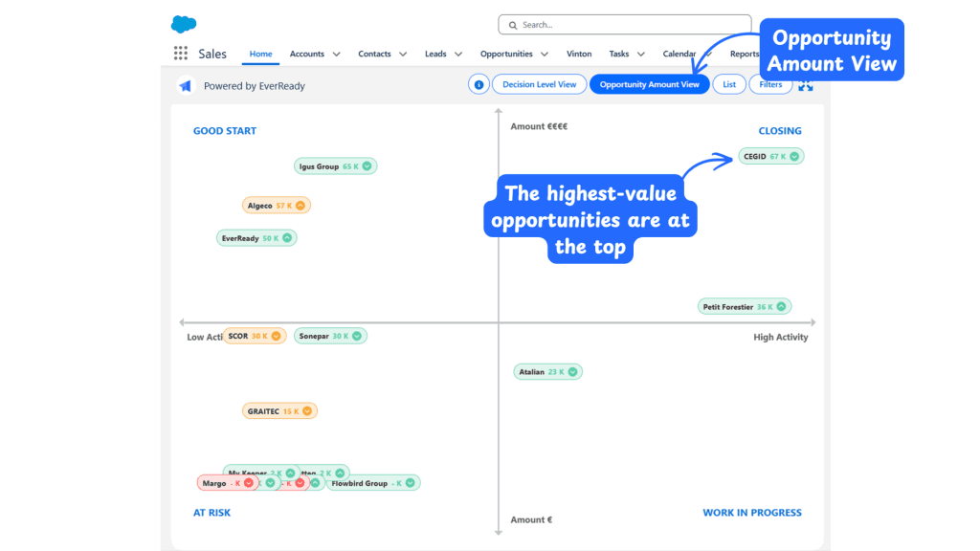Click the chevron icon on Igus Group chip
980x551 pixels.
pos(367,166)
